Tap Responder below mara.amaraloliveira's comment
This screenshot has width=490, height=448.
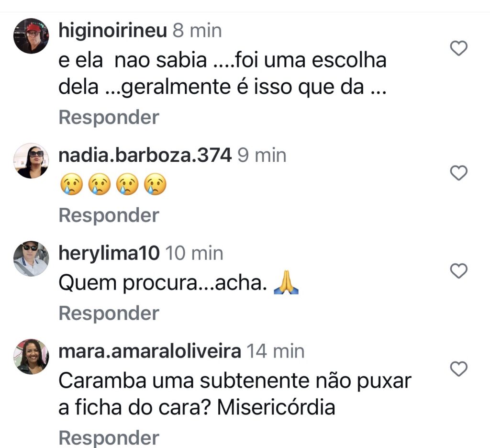109,438
